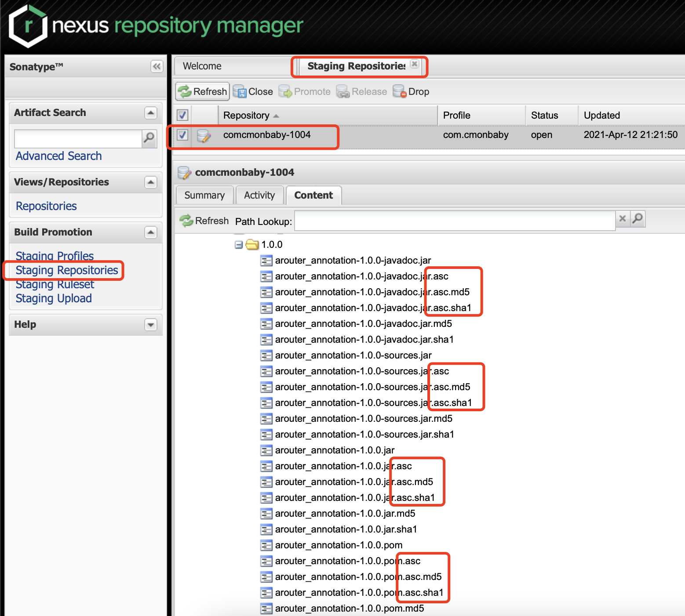Viewport: 685px width, 616px height.
Task: Select arouter_annotation-1.0.0.pom.asc.sha1 file
Action: pos(359,593)
